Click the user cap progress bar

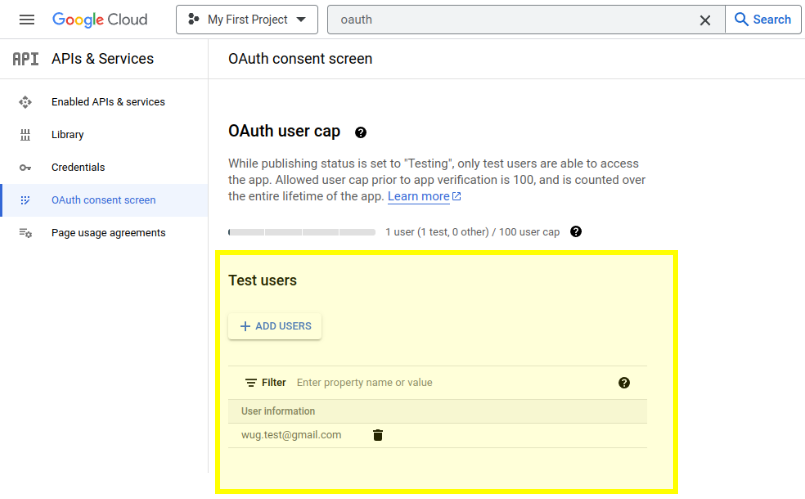point(302,232)
